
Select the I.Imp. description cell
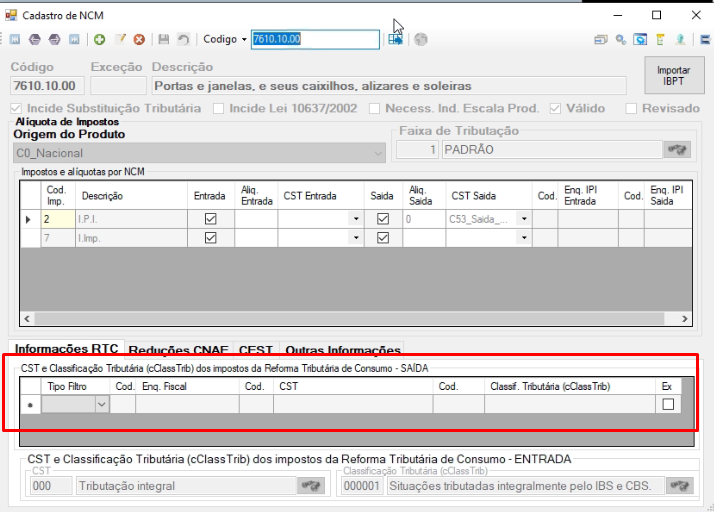131,238
